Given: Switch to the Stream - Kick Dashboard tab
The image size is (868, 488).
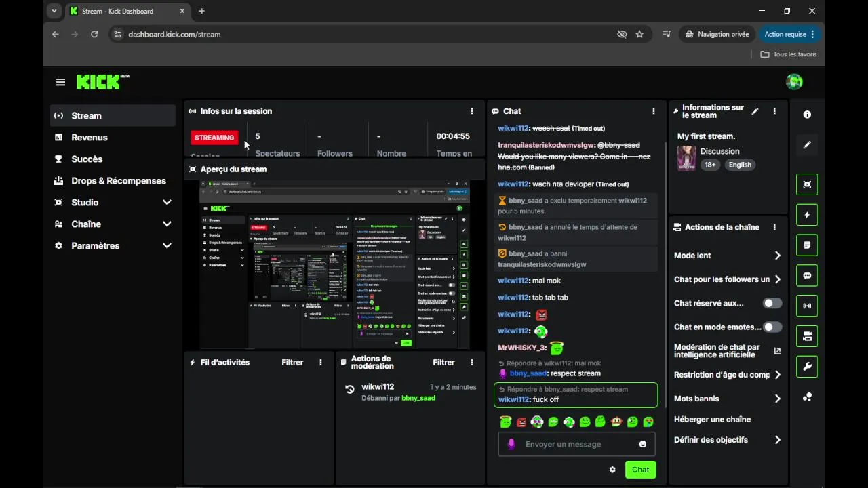Looking at the screenshot, I should click(128, 11).
